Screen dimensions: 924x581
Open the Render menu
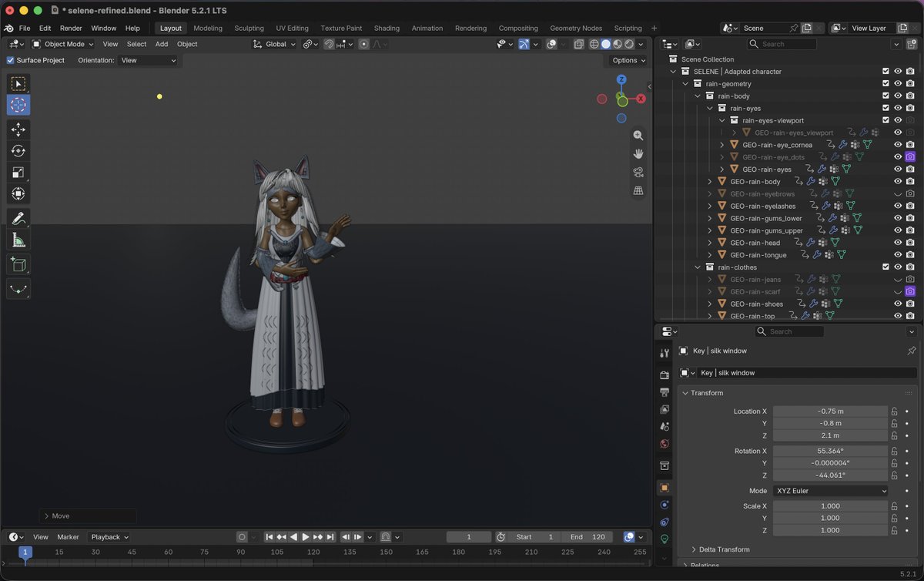[71, 29]
